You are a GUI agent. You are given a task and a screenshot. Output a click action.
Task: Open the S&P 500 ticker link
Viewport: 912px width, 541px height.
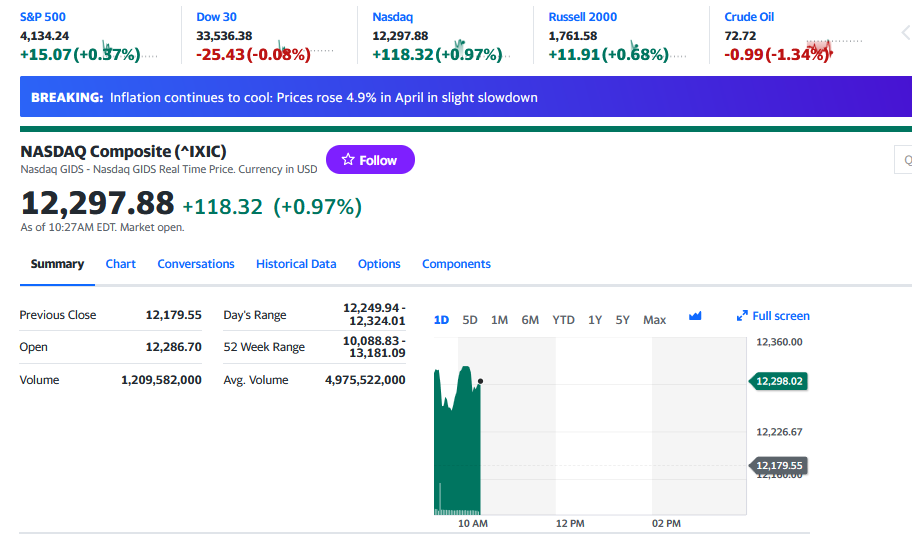(x=42, y=17)
